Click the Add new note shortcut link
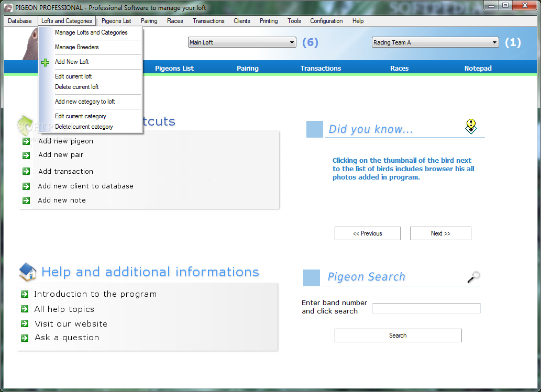This screenshot has width=541, height=392. pos(62,200)
